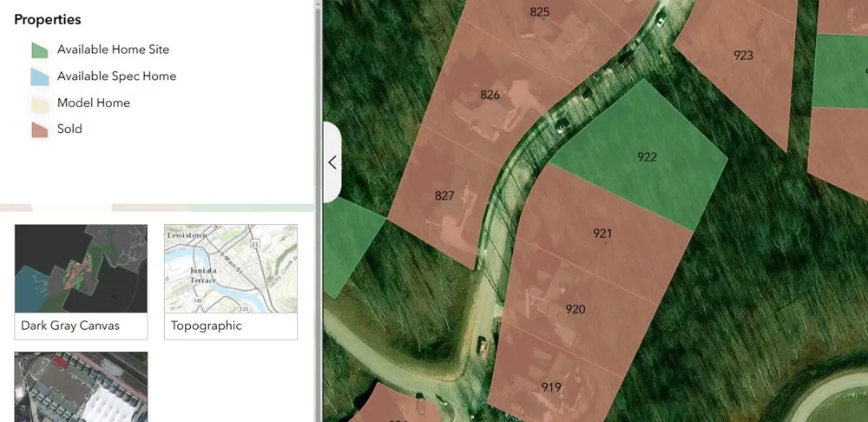The width and height of the screenshot is (868, 422).
Task: Select sold lot 921 on the map
Action: [602, 234]
